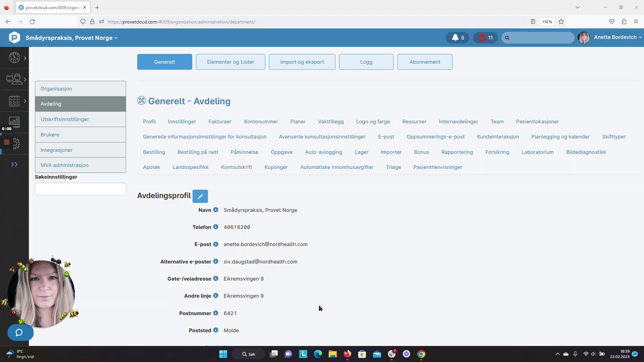Image resolution: width=644 pixels, height=362 pixels.
Task: Show info for Gate-/veiadresse
Action: (x=215, y=279)
